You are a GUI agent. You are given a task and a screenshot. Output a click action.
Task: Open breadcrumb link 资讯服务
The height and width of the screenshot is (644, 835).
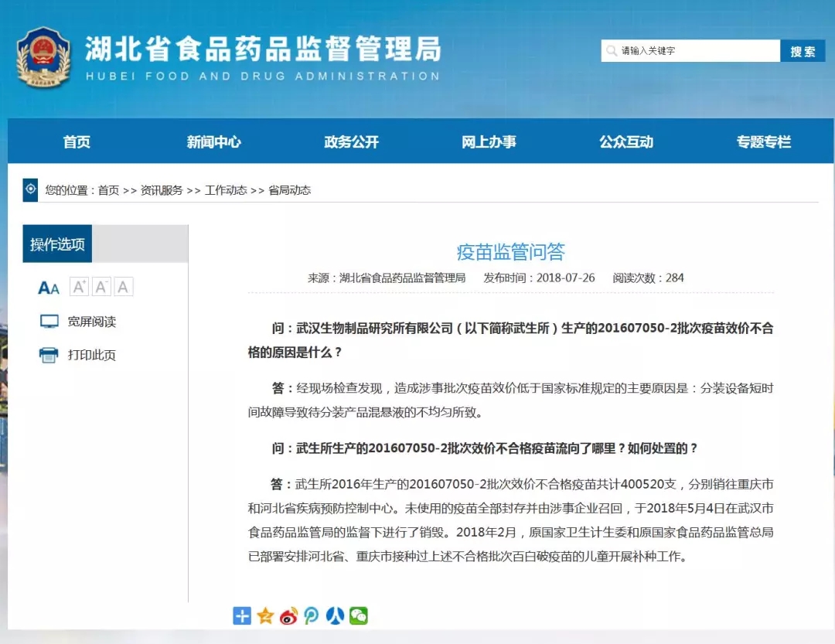click(x=162, y=190)
